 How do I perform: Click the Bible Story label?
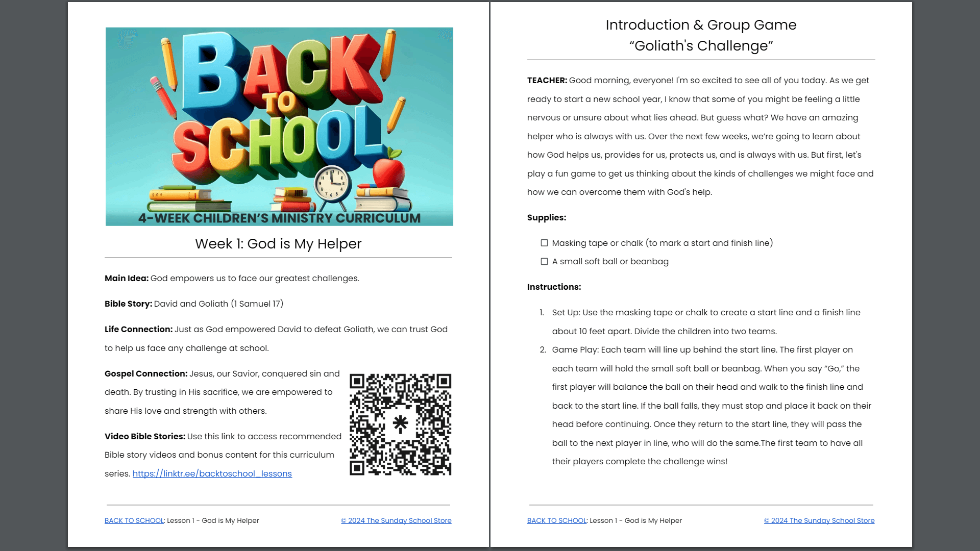(128, 304)
